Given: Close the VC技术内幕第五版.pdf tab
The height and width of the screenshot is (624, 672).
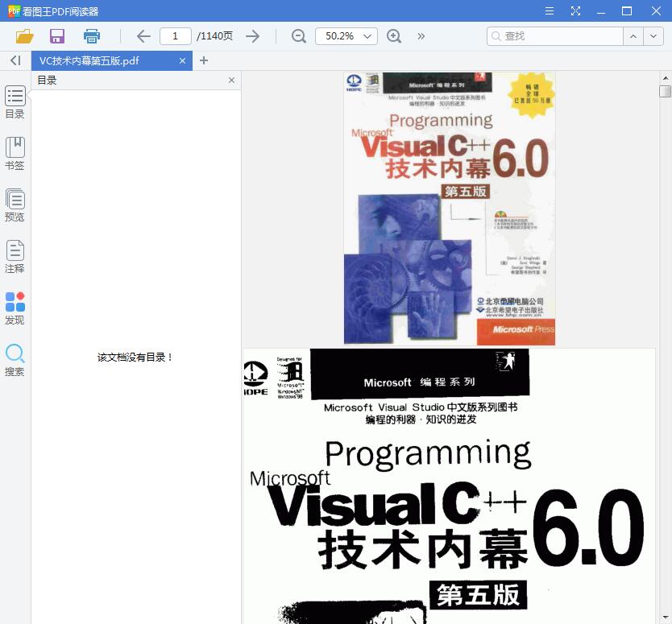Looking at the screenshot, I should pos(183,61).
